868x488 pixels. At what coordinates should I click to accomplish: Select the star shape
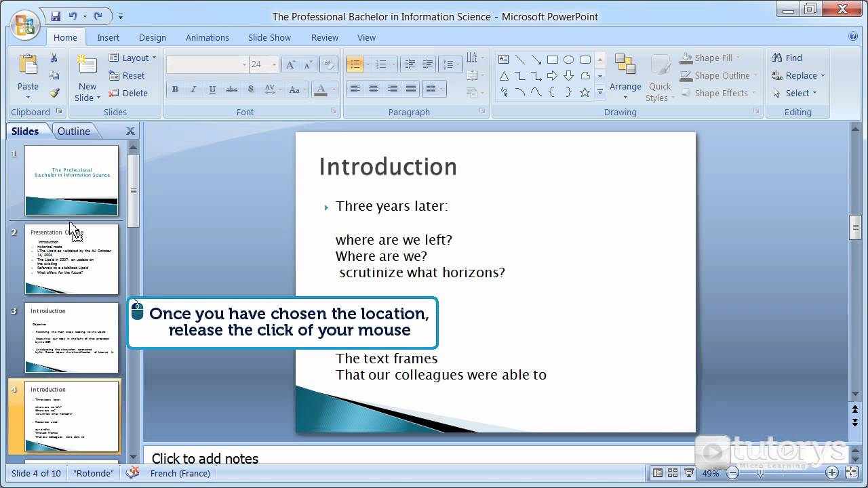tap(585, 92)
